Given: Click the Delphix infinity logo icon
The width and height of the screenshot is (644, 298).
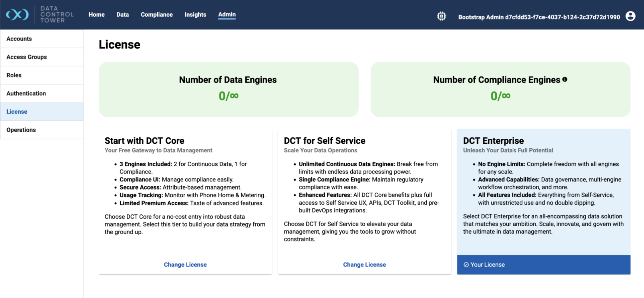Looking at the screenshot, I should click(x=17, y=15).
